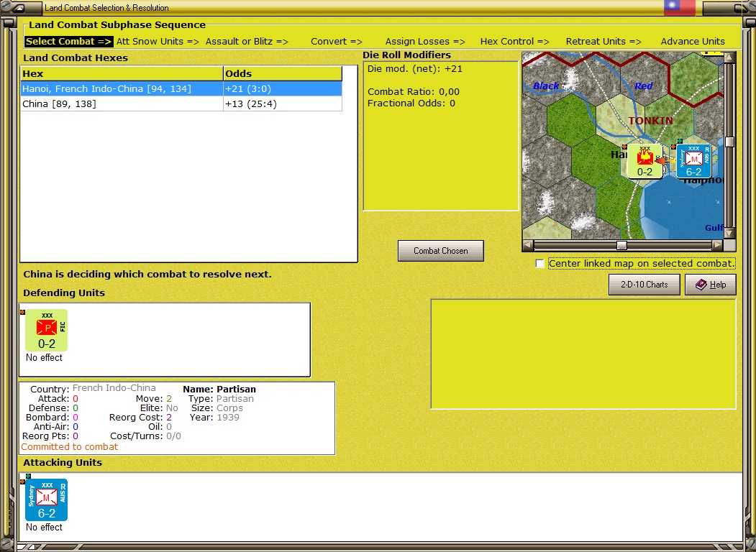Click the Die mod. (net): +21 text
Viewport: 756px width, 552px height.
[x=414, y=69]
